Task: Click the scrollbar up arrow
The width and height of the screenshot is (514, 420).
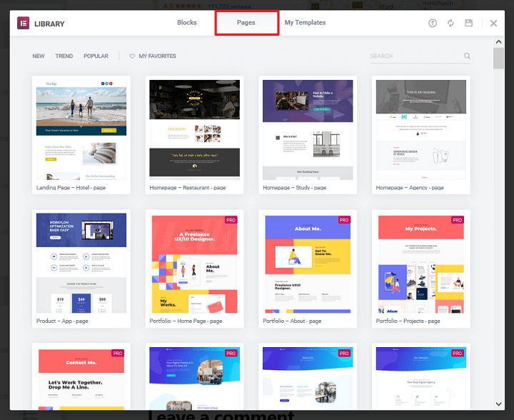Action: (498, 41)
